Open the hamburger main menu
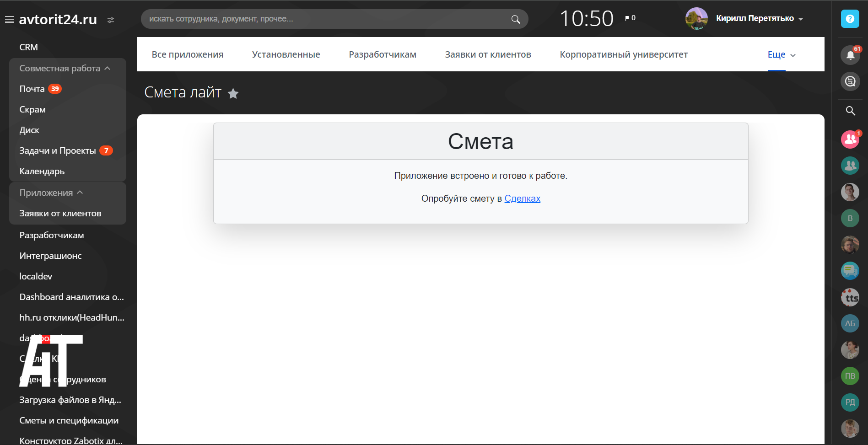The height and width of the screenshot is (445, 868). [9, 20]
